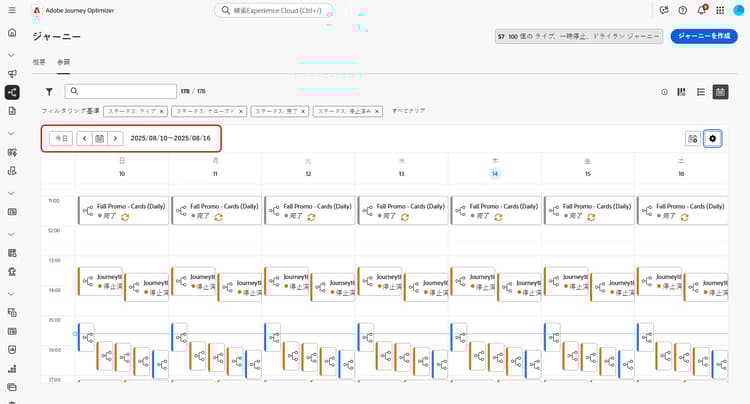The width and height of the screenshot is (750, 404).
Task: Click the ジャーニーを作成 (create journey) button
Action: click(704, 36)
